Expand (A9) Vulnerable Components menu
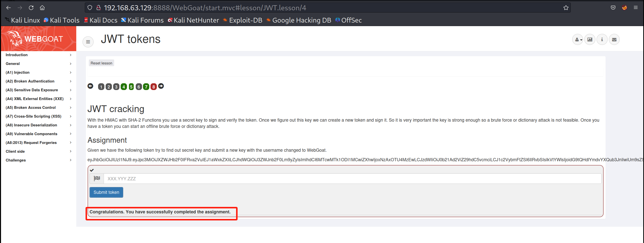 pyautogui.click(x=38, y=134)
